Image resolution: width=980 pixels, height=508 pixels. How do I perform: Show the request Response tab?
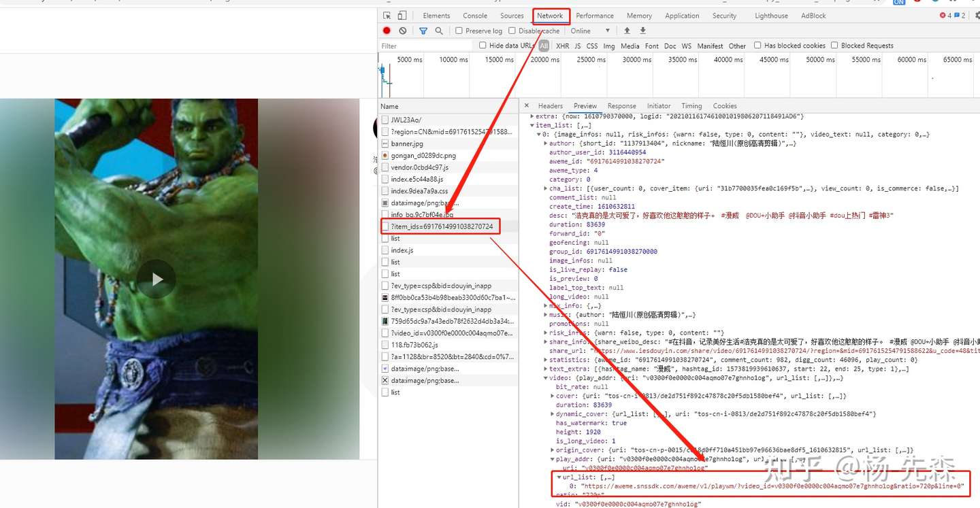(x=622, y=106)
